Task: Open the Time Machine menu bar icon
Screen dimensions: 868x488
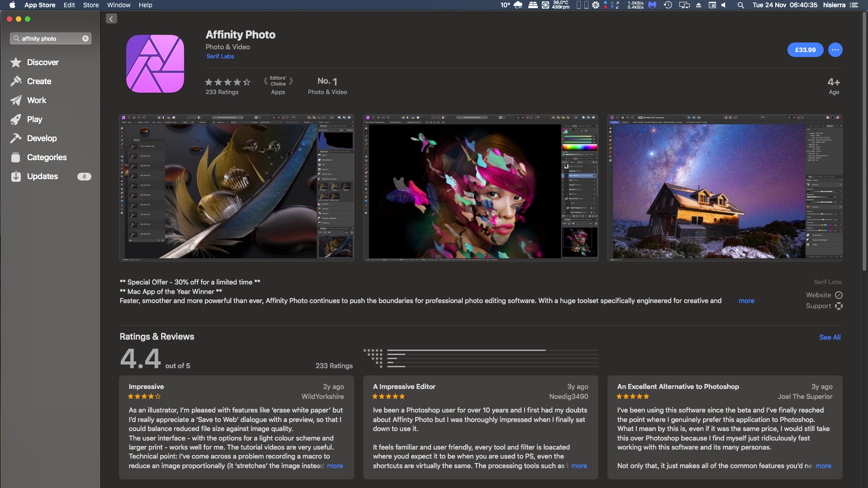Action: pos(668,5)
